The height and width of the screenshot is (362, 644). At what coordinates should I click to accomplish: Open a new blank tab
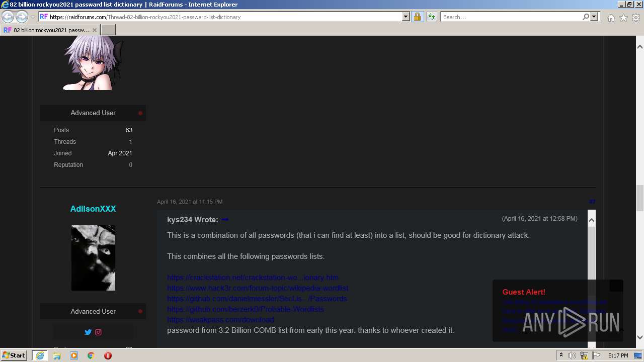click(x=108, y=30)
